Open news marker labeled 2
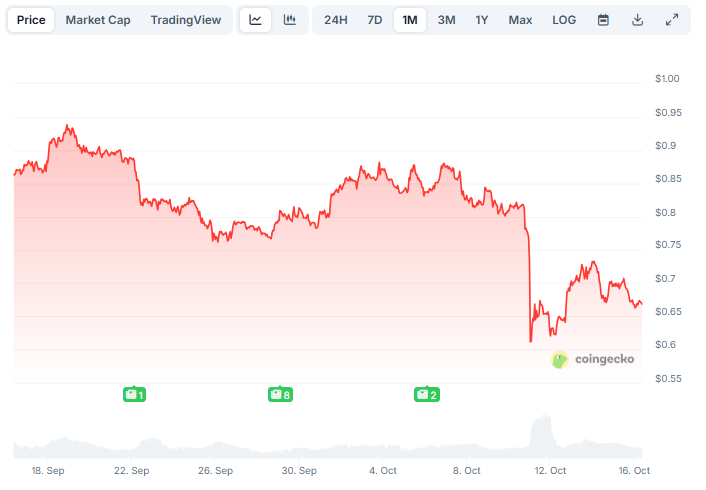 coord(426,394)
